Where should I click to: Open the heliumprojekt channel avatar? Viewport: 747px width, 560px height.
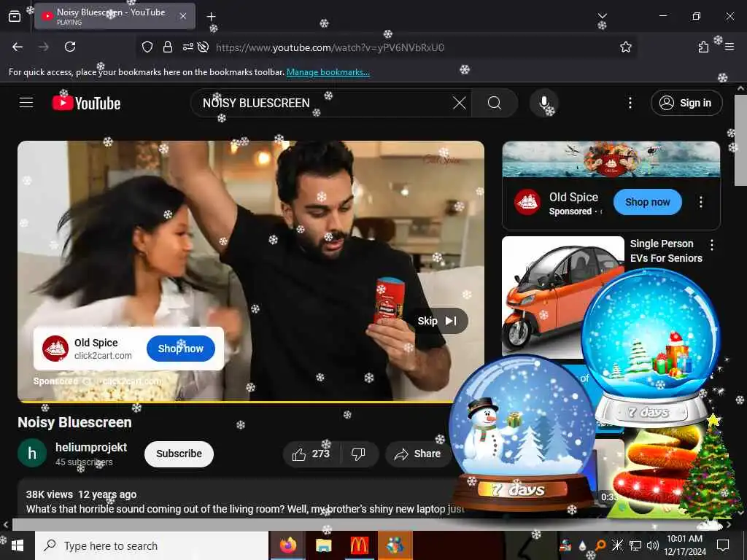32,454
